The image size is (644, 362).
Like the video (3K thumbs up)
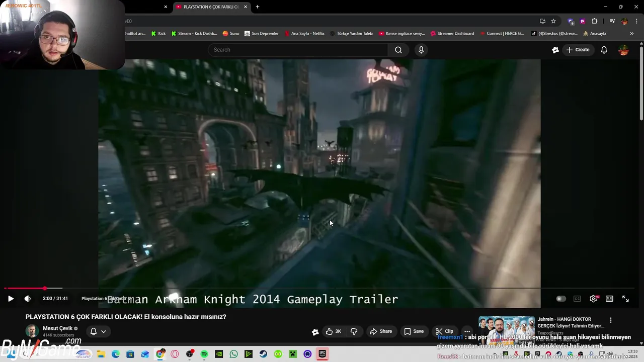pyautogui.click(x=334, y=331)
